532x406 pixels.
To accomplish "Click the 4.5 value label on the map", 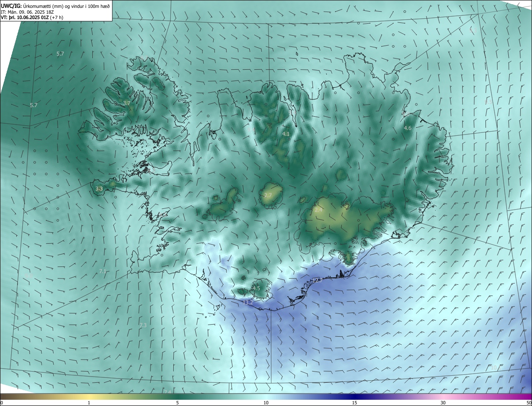I will (256, 288).
